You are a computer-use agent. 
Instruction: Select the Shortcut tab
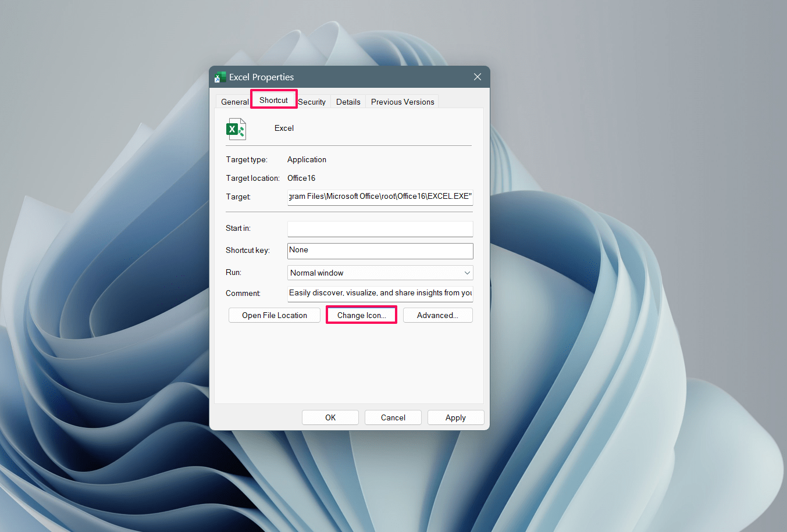[273, 99]
